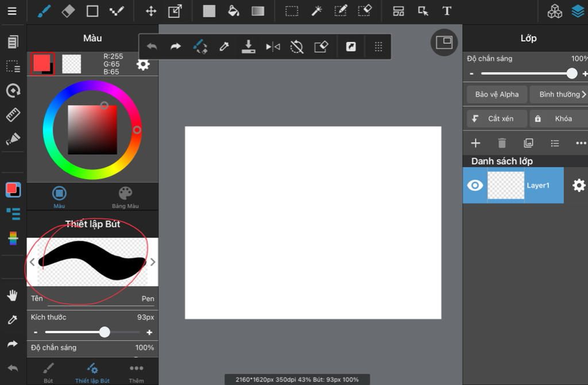This screenshot has height=385, width=588.
Task: Click the Clear layer icon
Action: click(x=321, y=47)
